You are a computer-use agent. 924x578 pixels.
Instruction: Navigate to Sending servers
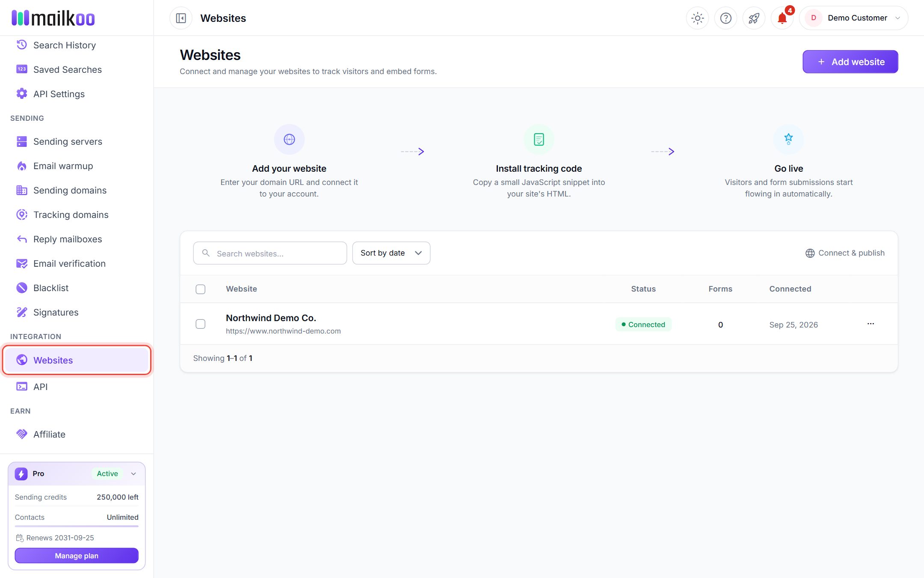click(x=77, y=141)
